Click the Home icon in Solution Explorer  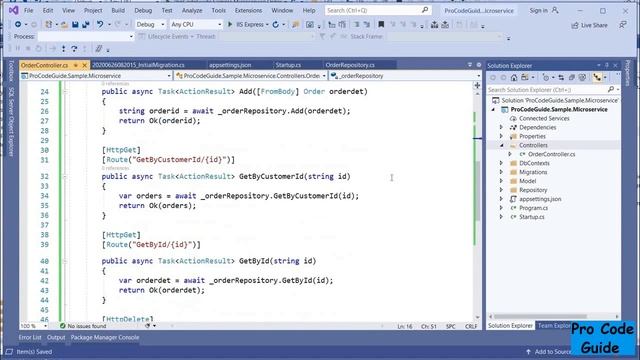514,78
